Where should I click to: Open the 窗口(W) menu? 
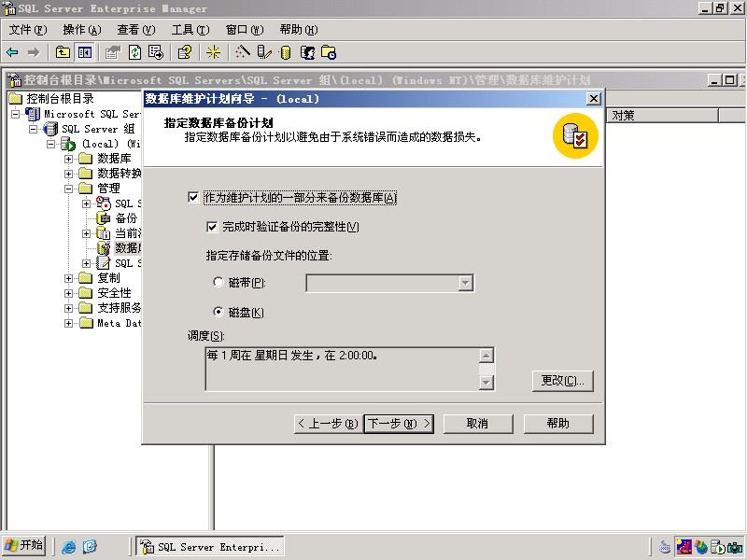coord(245,30)
